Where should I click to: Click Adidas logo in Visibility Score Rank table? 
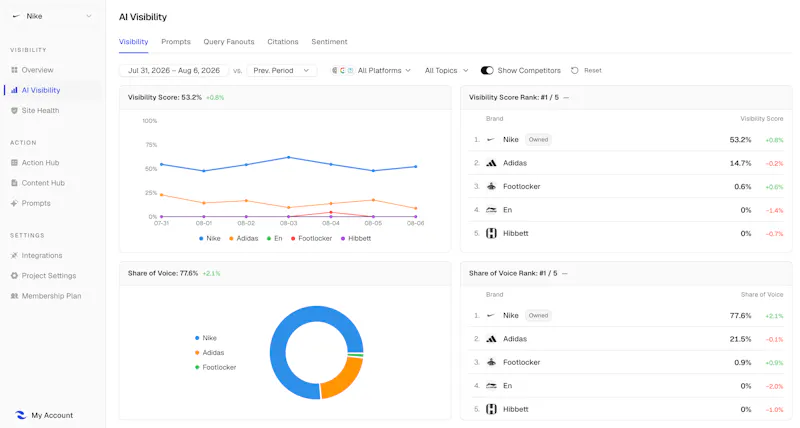[491, 163]
